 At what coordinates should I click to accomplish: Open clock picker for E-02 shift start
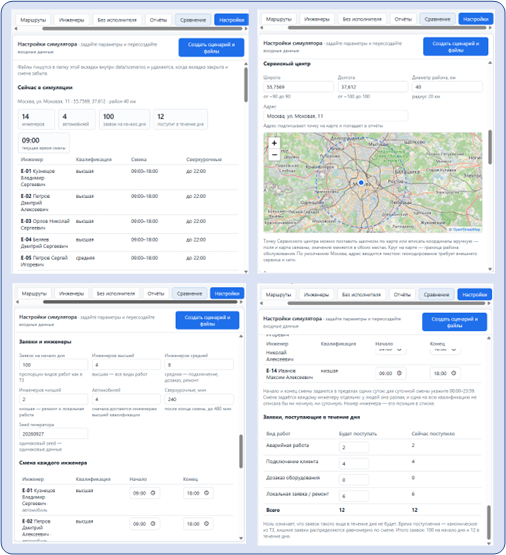pos(153,523)
